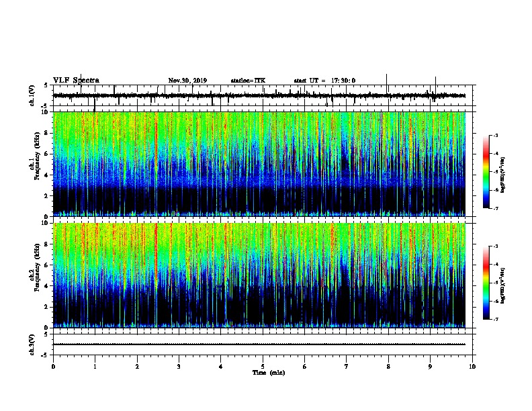Screen dimensions: 532x411
Task: Click time axis tick label "2"
Action: (137, 367)
